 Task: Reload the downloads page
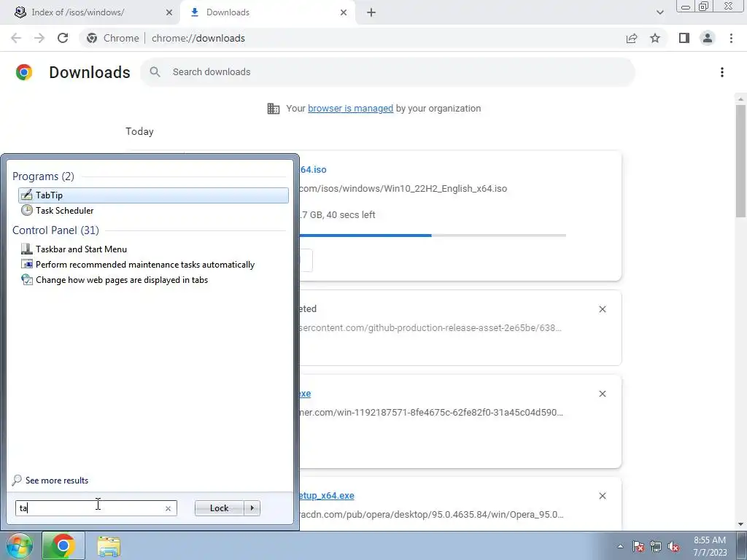(x=63, y=38)
